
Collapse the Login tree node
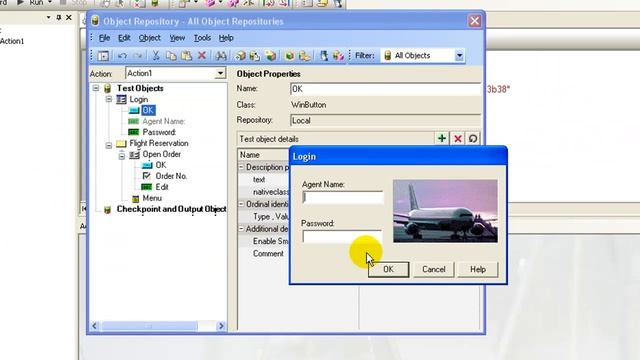pyautogui.click(x=109, y=99)
